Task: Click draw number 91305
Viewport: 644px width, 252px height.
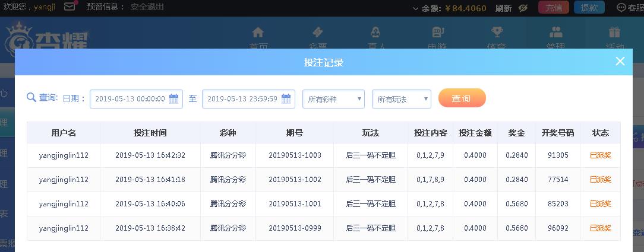Action: (x=558, y=155)
